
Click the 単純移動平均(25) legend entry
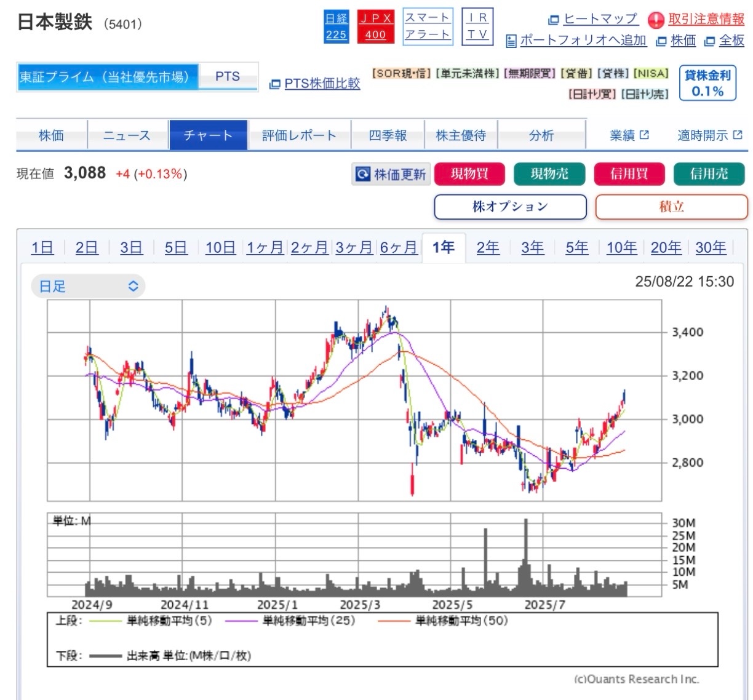click(x=290, y=621)
